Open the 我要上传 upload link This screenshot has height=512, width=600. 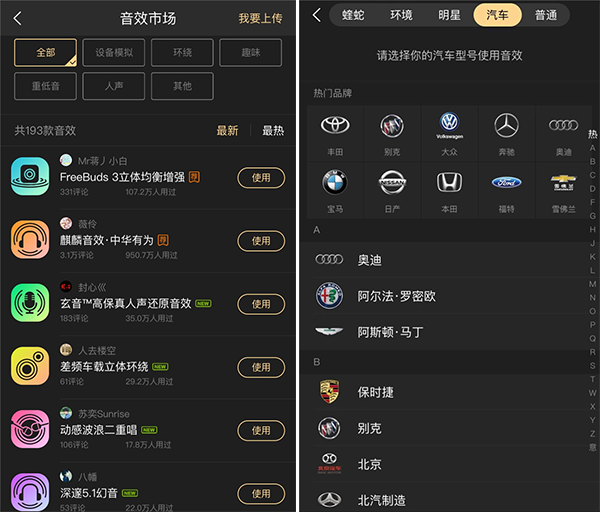pyautogui.click(x=261, y=18)
